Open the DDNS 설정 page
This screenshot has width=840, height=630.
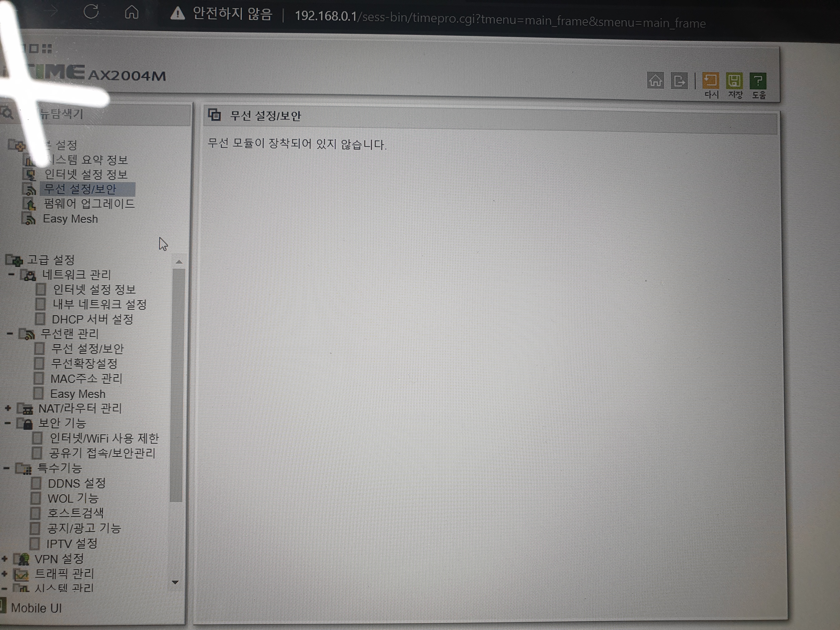click(76, 483)
